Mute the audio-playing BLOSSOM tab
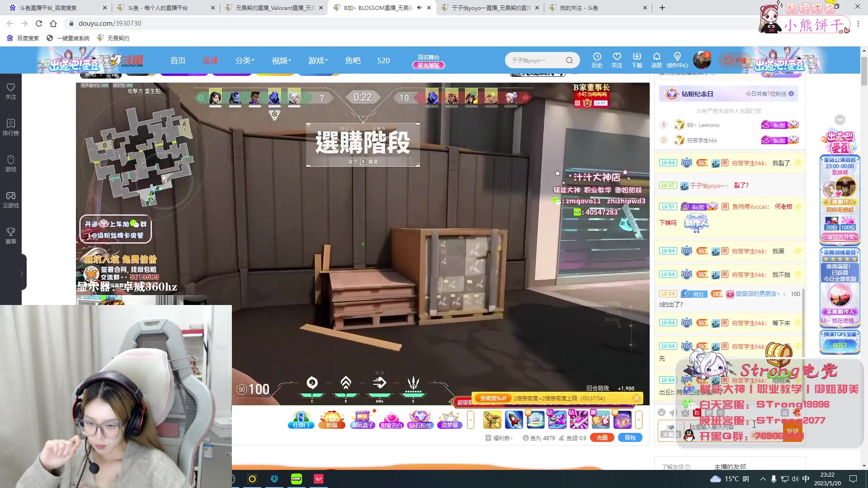Viewport: 868px width, 488px height. point(419,8)
